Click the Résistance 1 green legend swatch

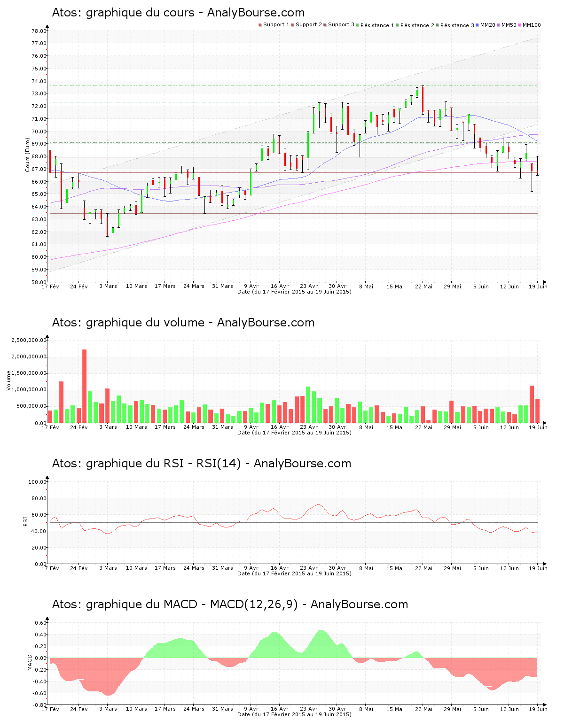point(358,25)
